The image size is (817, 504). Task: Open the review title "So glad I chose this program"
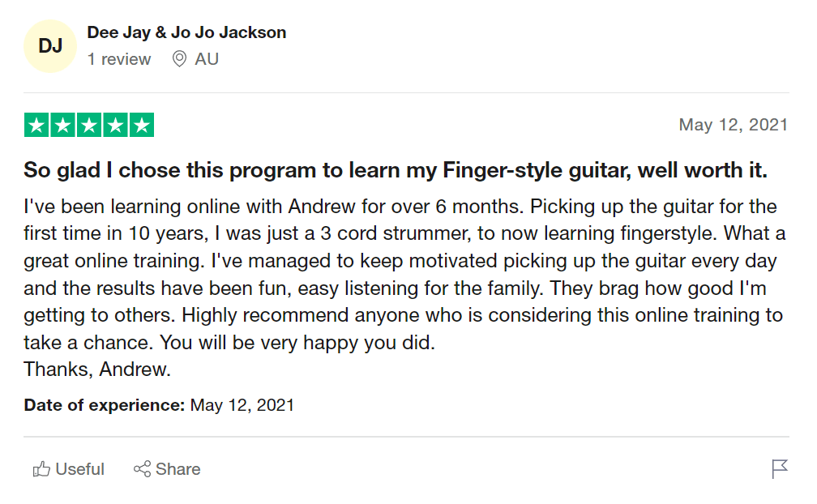pyautogui.click(x=395, y=171)
